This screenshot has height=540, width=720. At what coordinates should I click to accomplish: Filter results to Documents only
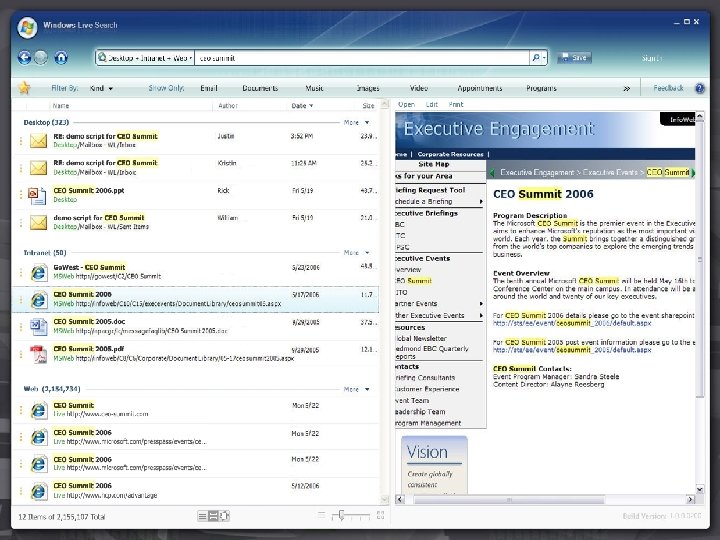click(260, 88)
